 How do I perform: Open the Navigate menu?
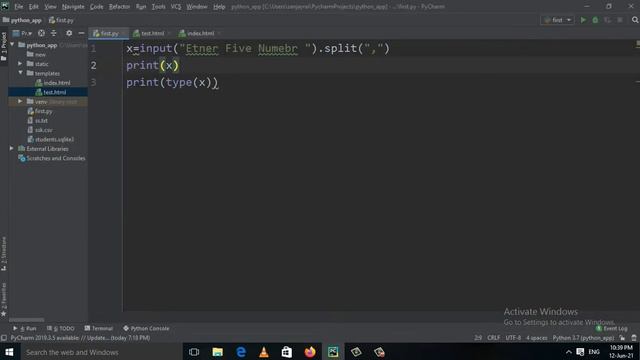coord(73,7)
